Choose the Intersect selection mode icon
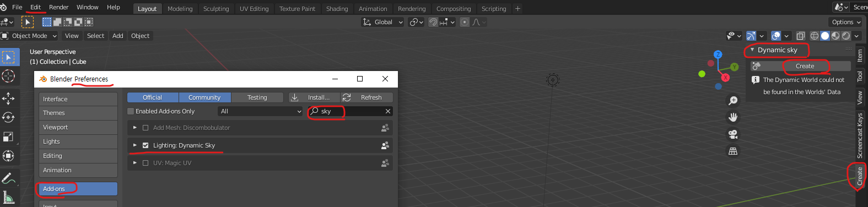 pyautogui.click(x=89, y=22)
